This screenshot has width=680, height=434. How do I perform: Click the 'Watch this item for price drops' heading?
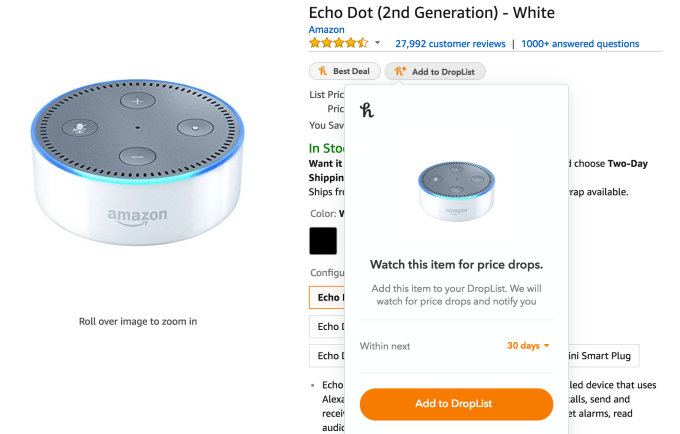tap(456, 265)
